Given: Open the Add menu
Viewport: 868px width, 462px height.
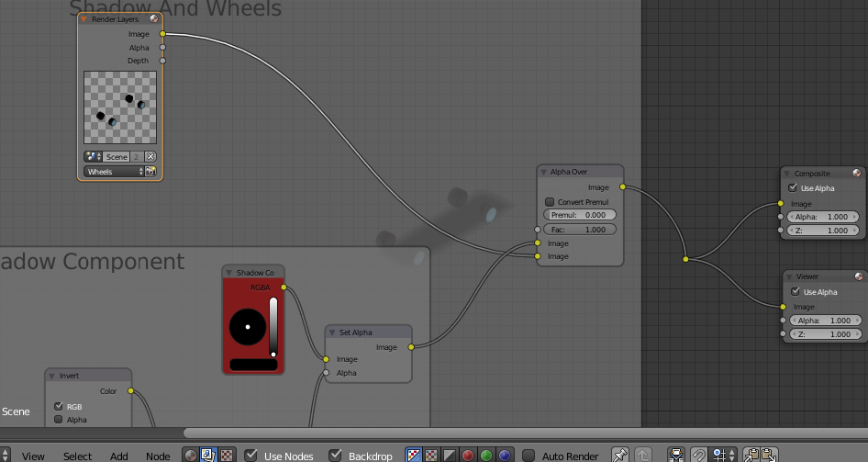Looking at the screenshot, I should (x=119, y=456).
